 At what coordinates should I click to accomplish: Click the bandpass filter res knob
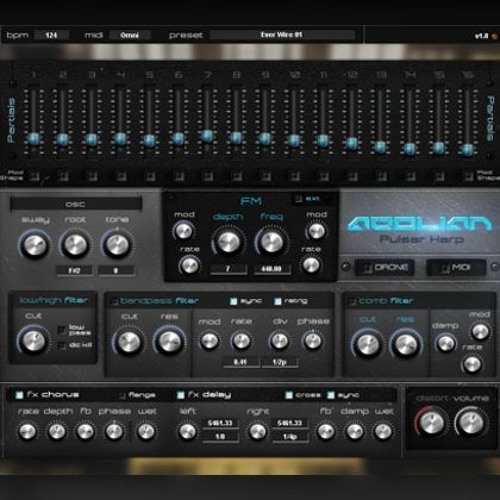pyautogui.click(x=170, y=341)
